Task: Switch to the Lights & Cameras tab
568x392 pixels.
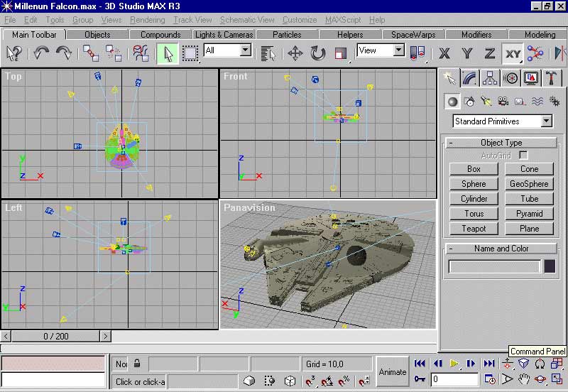Action: (x=224, y=34)
